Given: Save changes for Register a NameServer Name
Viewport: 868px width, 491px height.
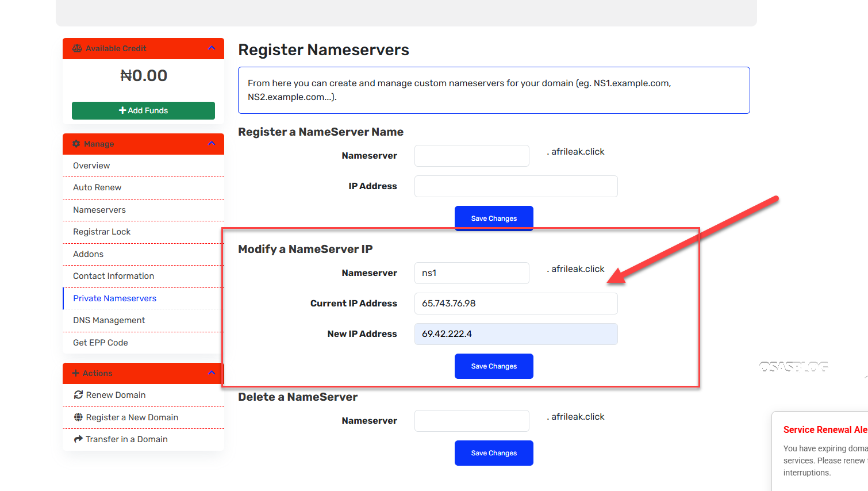Looking at the screenshot, I should tap(494, 218).
